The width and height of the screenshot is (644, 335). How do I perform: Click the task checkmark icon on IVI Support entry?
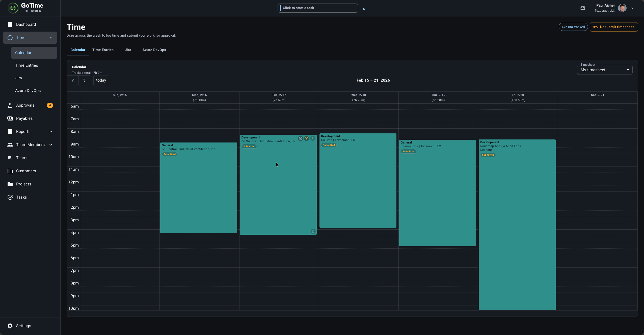point(300,138)
